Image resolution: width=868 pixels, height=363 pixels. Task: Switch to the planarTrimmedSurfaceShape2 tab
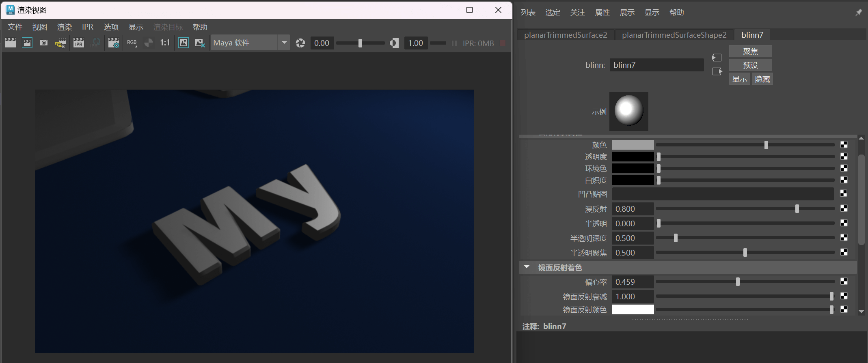(674, 35)
